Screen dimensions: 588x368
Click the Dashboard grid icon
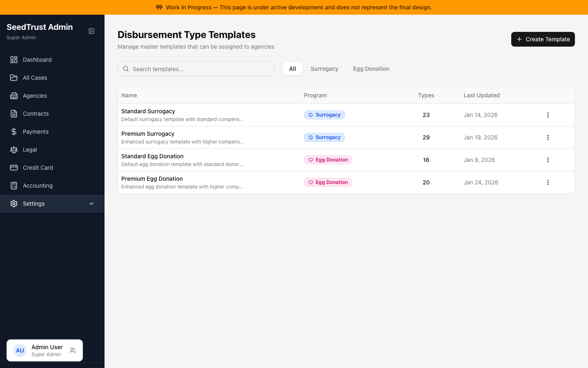[14, 60]
